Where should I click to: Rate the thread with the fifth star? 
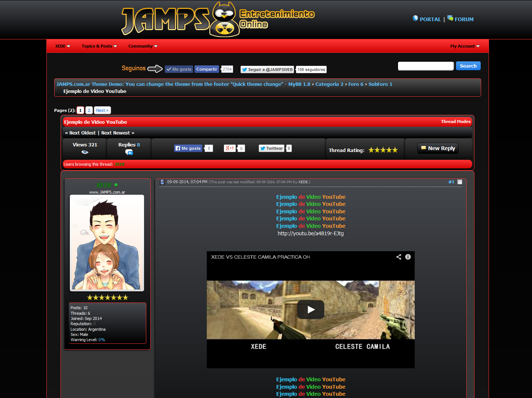tap(395, 150)
